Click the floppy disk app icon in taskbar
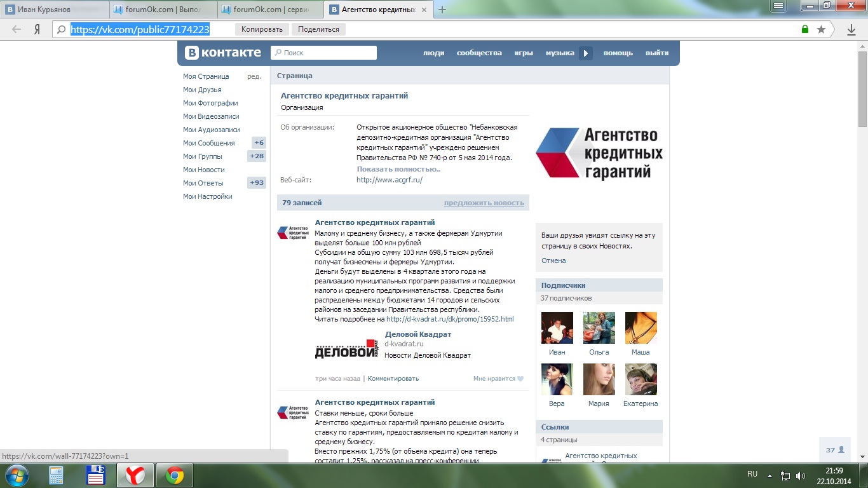This screenshot has height=488, width=868. [96, 475]
